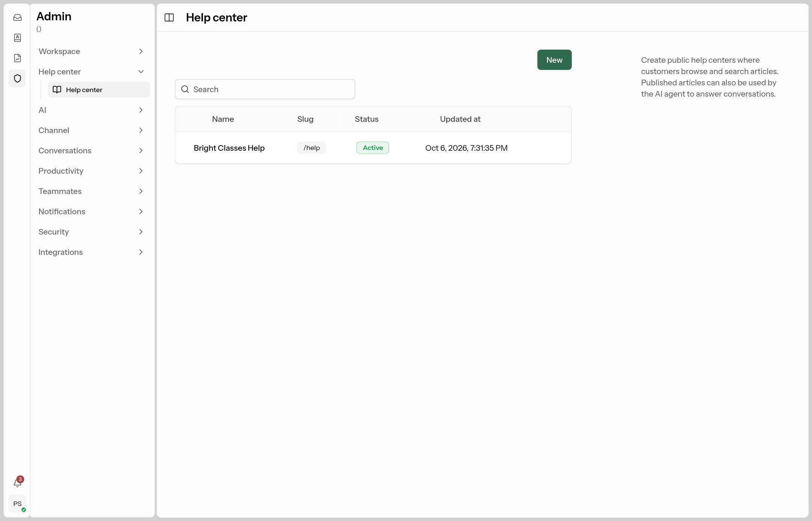Expand the Conversations section

tap(91, 150)
